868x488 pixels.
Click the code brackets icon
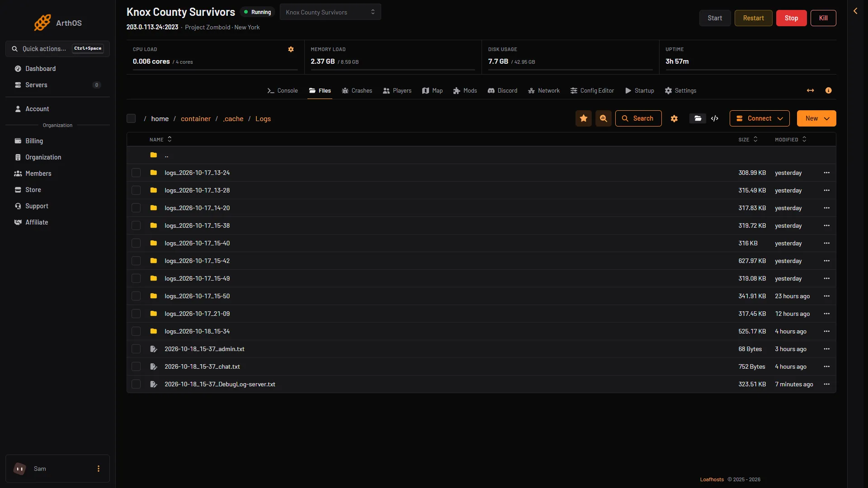click(715, 118)
